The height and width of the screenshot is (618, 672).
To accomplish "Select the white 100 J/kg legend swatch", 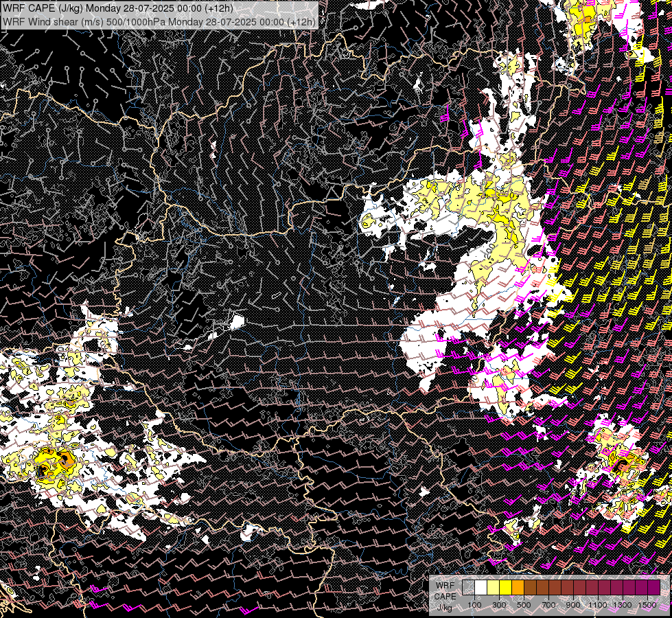I will click(481, 587).
